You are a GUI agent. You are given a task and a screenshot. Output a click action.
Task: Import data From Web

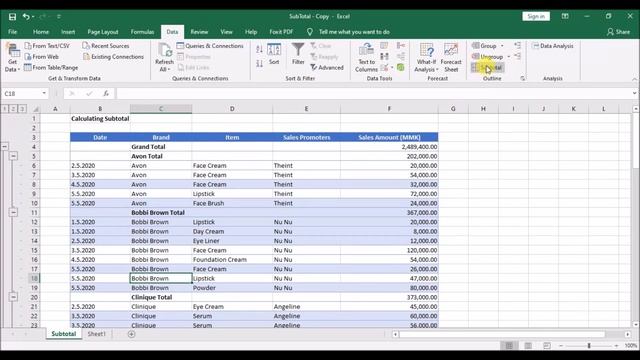[x=42, y=57]
